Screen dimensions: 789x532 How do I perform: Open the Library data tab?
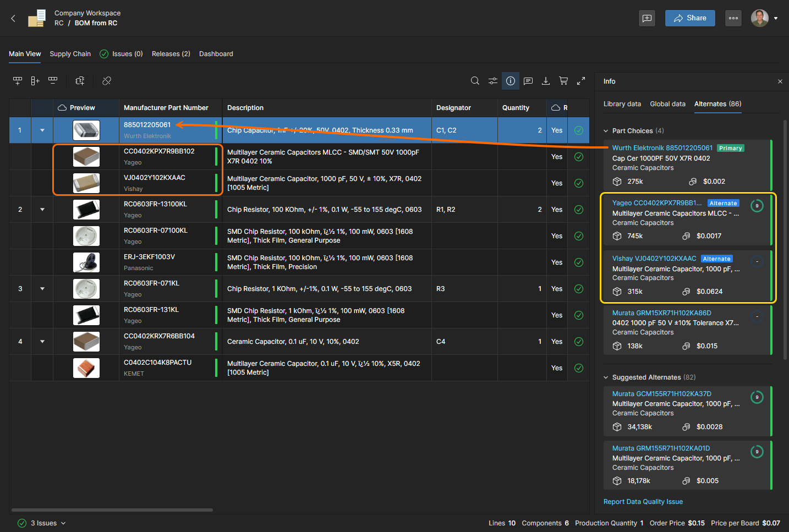coord(622,104)
